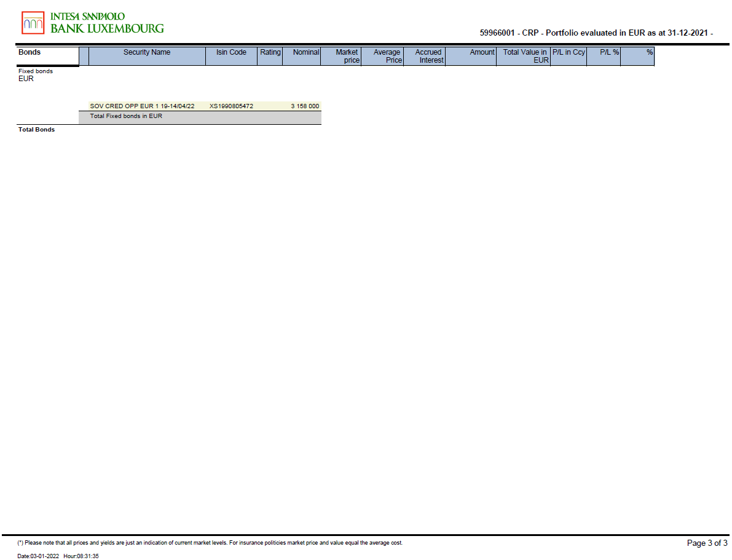Image resolution: width=732 pixels, height=560 pixels.
Task: Click the ISIN value 'XS1990805472'
Action: [231, 106]
